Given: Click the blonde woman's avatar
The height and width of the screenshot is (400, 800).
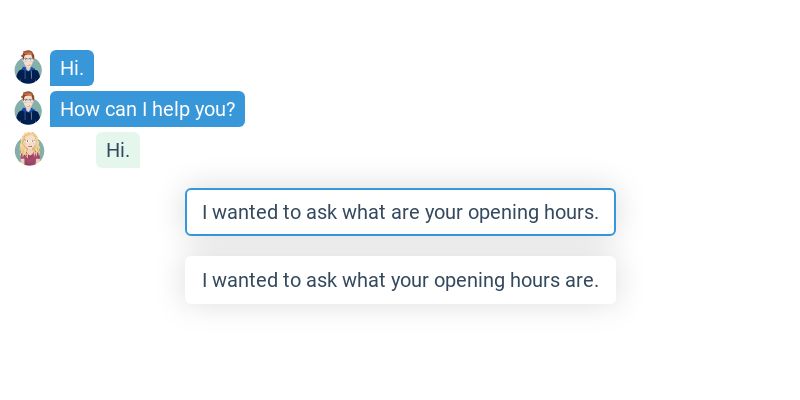Looking at the screenshot, I should coord(30,150).
